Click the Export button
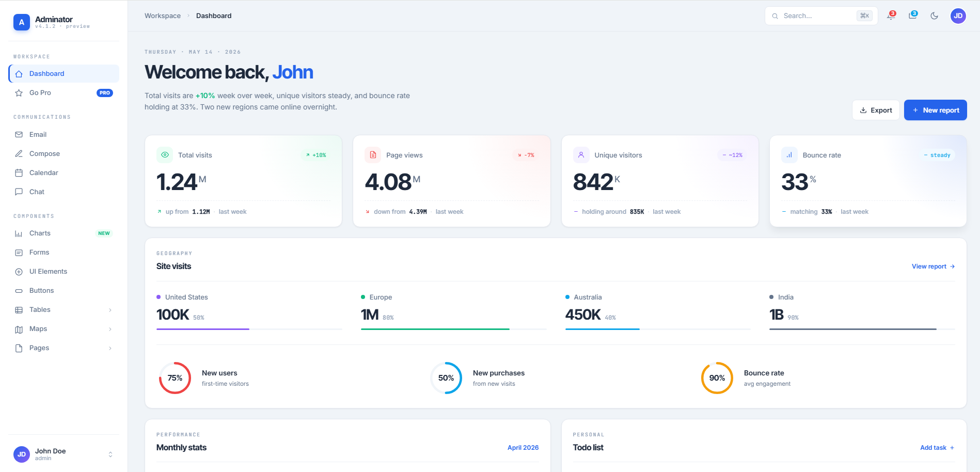The image size is (980, 472). click(x=876, y=110)
